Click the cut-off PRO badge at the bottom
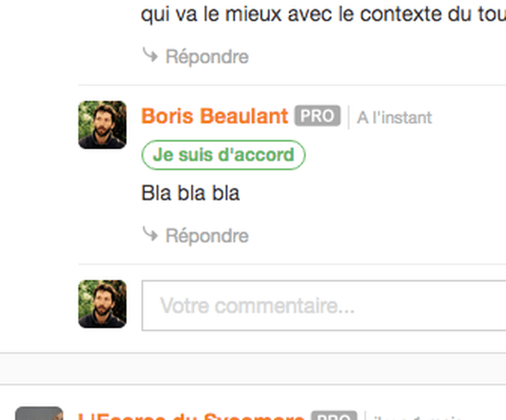The image size is (506, 420). coord(334,416)
